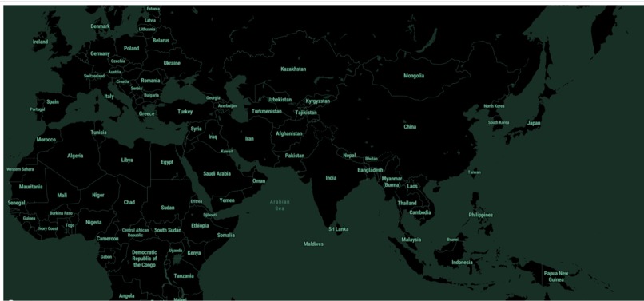Image resolution: width=644 pixels, height=301 pixels.
Task: Click the Thailand label
Action: pyautogui.click(x=407, y=203)
